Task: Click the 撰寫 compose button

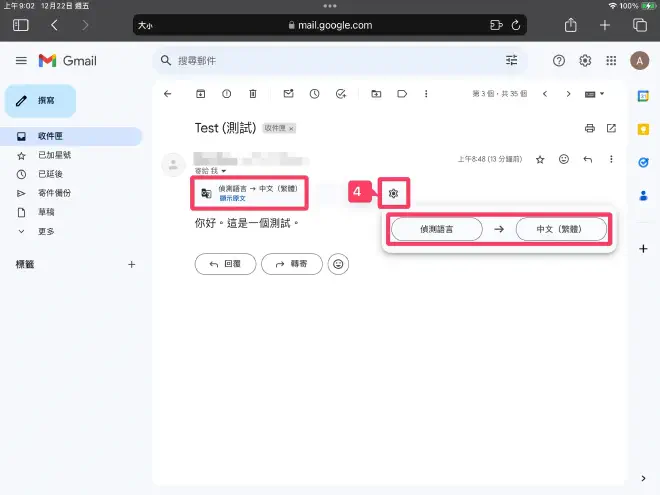Action: [40, 101]
